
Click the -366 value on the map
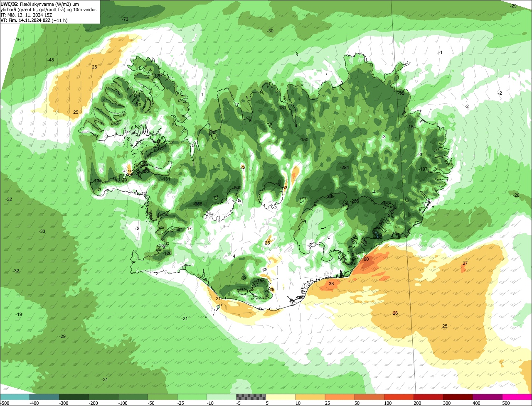click(x=198, y=204)
